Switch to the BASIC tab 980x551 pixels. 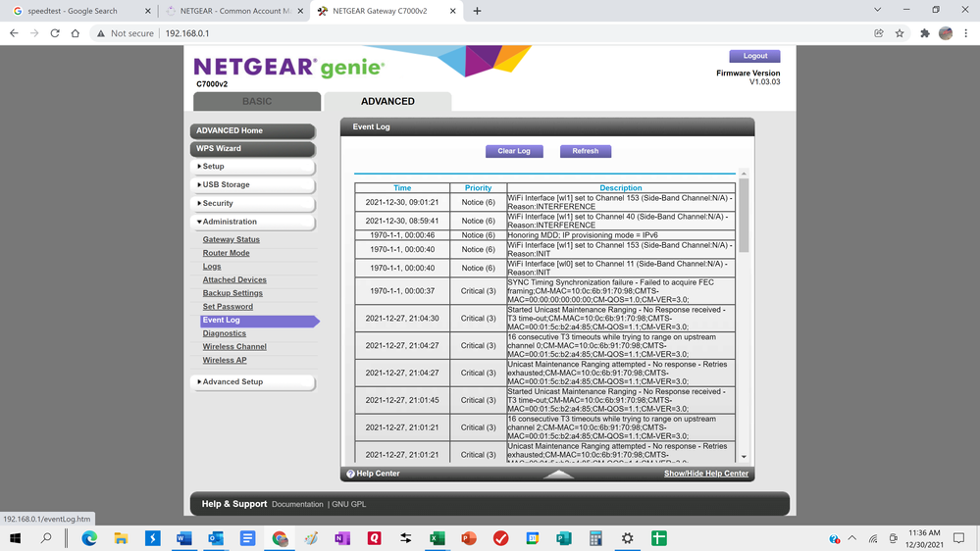[x=257, y=101]
